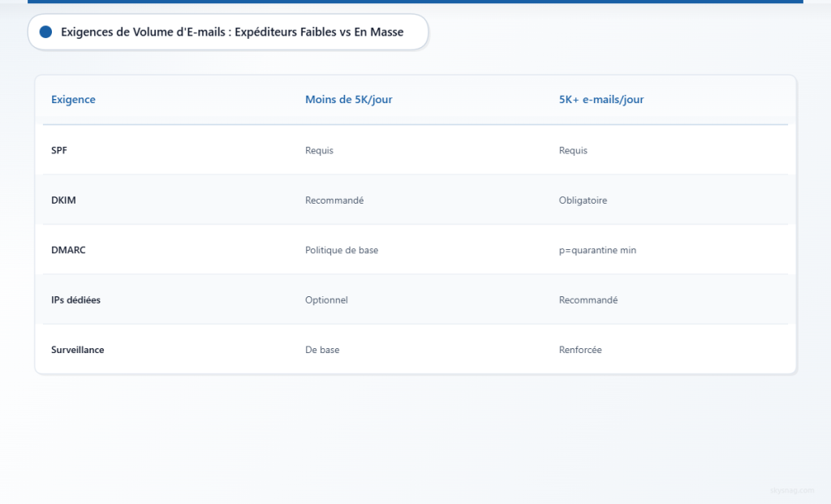Click the Recommandé cell under 5K+ e-mails/jour
This screenshot has width=831, height=504.
(x=588, y=299)
